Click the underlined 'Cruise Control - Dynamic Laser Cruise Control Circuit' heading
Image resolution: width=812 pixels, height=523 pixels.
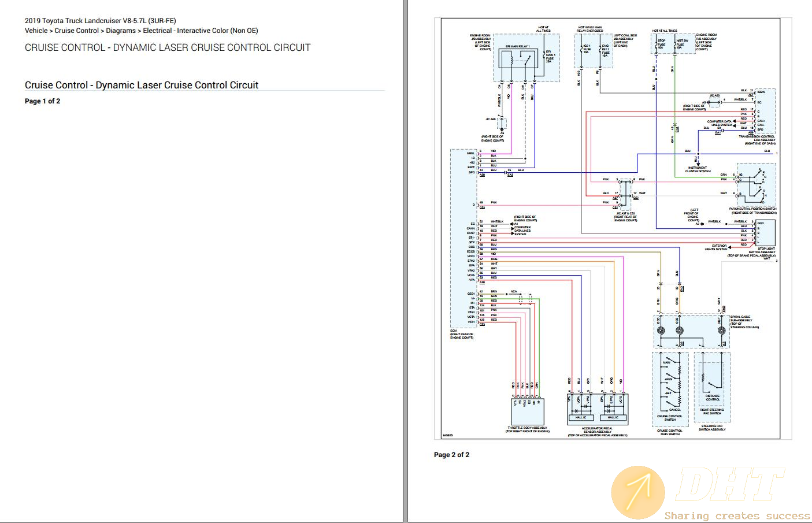[142, 85]
